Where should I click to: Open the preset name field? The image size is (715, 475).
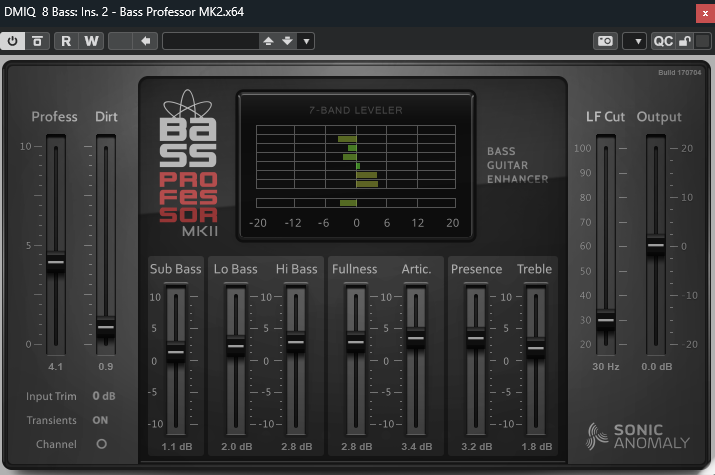[x=210, y=41]
